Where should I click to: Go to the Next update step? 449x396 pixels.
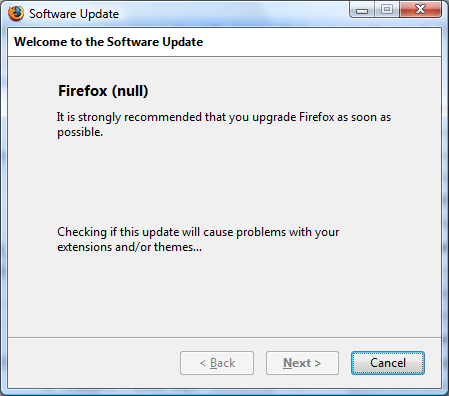point(302,363)
